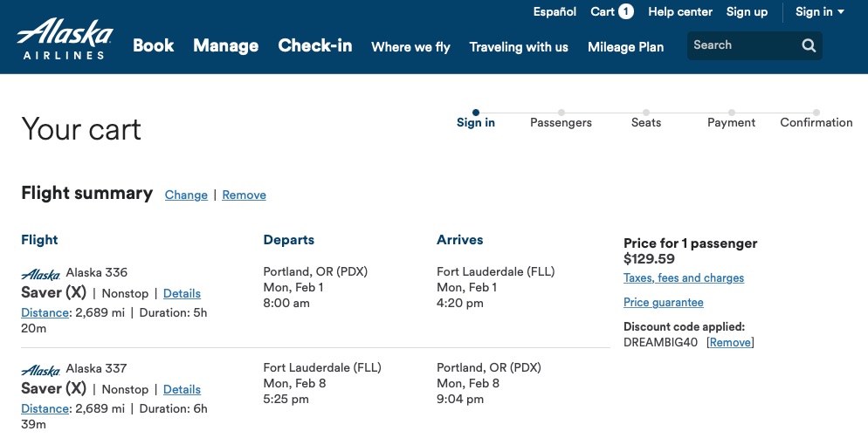This screenshot has width=868, height=438.
Task: View Details for Alaska 336 flight
Action: [x=182, y=294]
